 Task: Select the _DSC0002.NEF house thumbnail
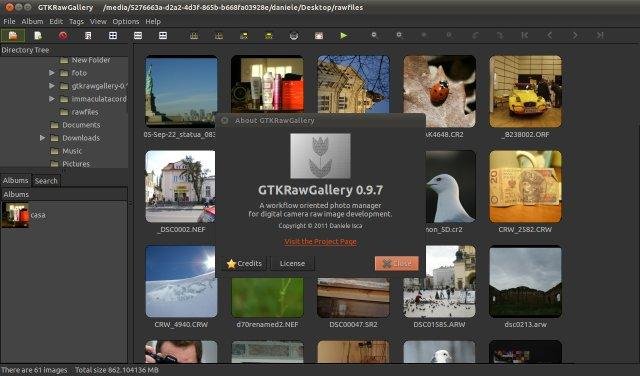(180, 187)
